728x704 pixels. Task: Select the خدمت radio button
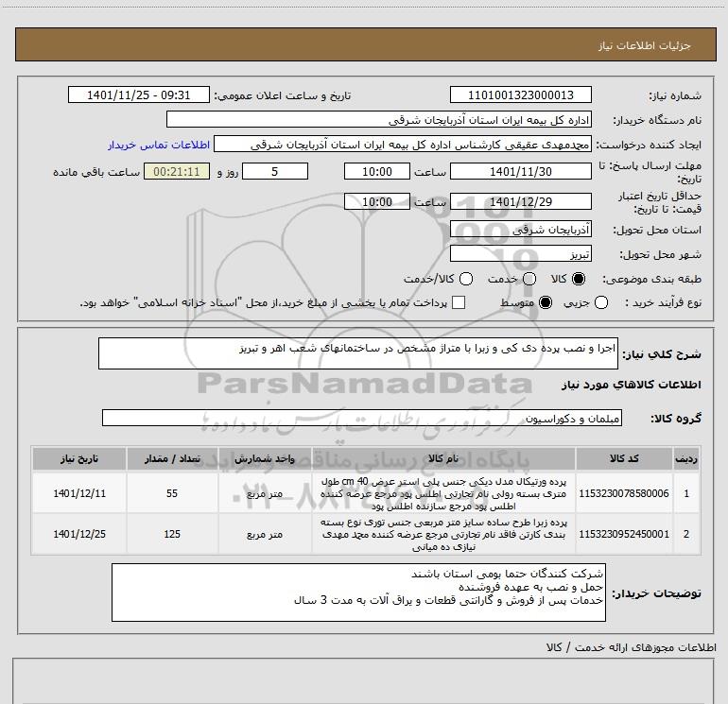coord(529,279)
